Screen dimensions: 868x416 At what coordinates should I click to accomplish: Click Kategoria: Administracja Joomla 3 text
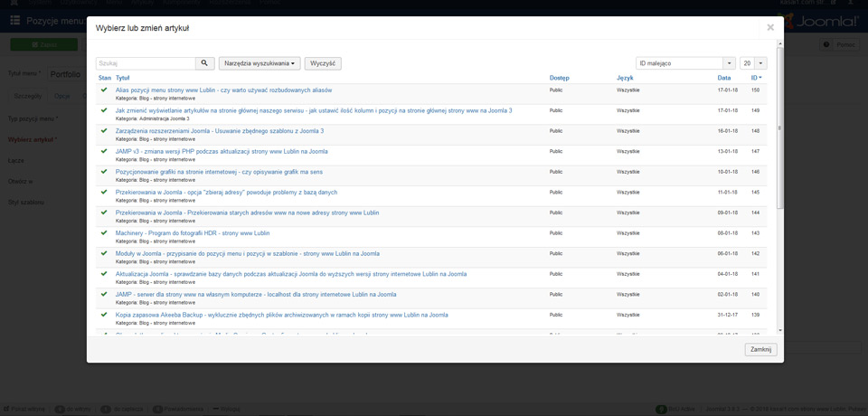pos(152,118)
